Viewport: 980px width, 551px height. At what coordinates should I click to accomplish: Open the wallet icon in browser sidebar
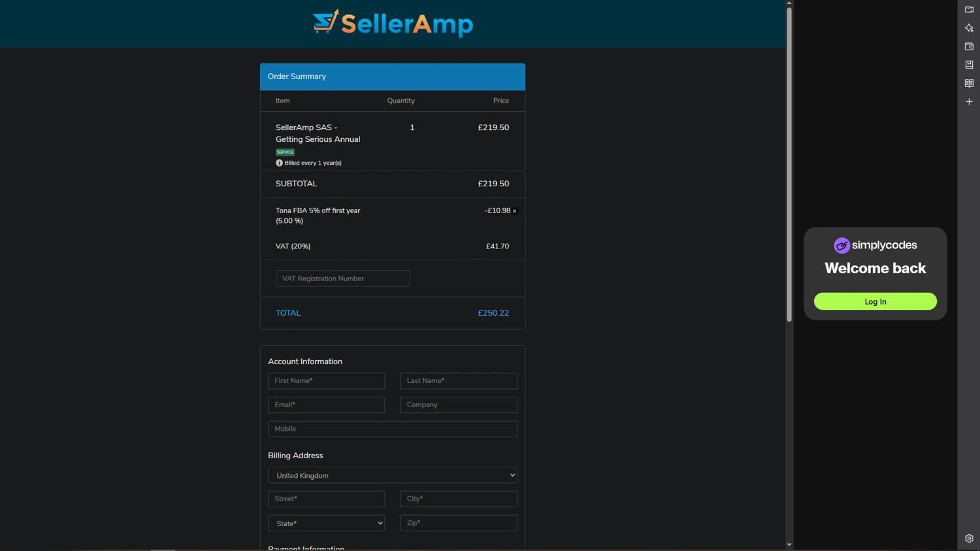(x=969, y=46)
